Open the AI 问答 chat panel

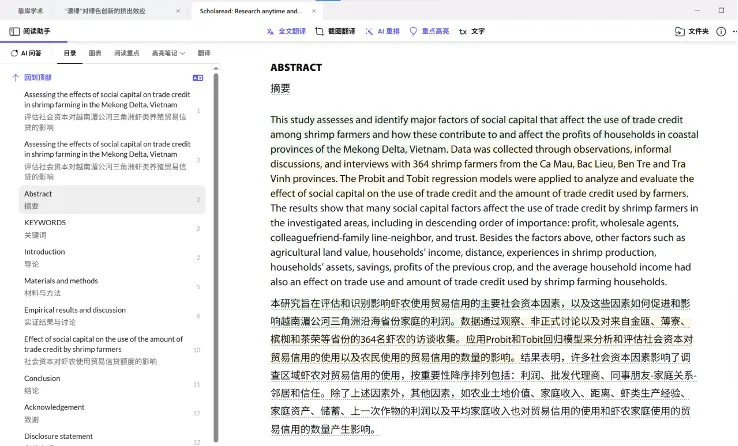(x=26, y=52)
